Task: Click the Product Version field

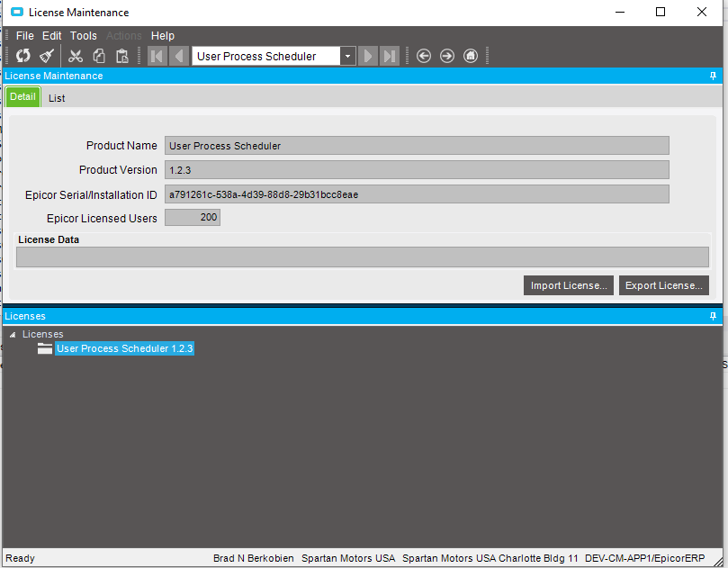Action: [x=417, y=170]
